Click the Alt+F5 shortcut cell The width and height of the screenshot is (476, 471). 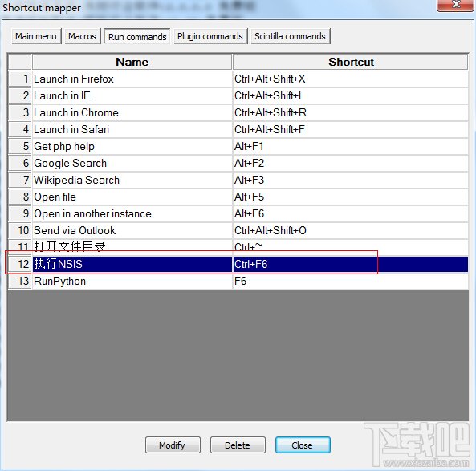[x=351, y=197]
